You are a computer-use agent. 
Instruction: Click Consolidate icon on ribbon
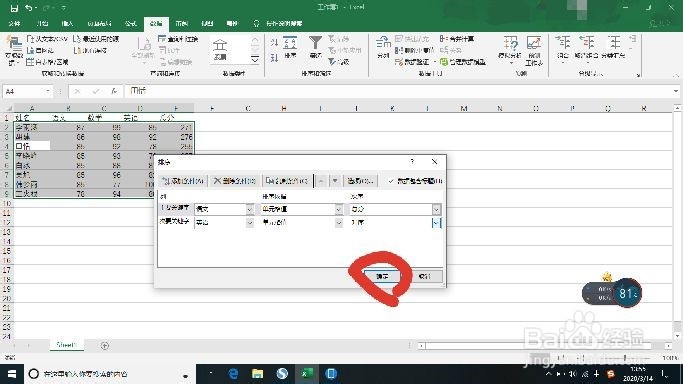click(443, 39)
